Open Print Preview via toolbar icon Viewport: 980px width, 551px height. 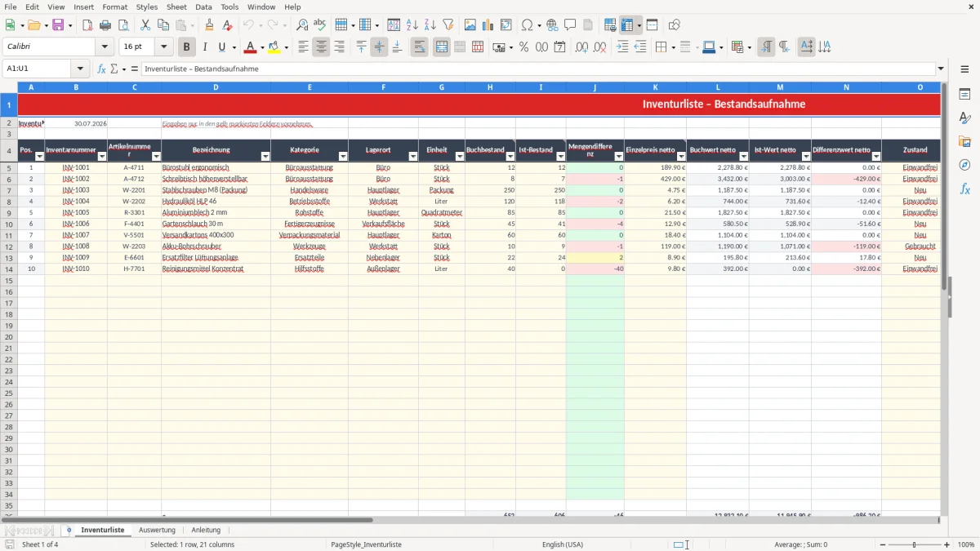[x=123, y=25]
